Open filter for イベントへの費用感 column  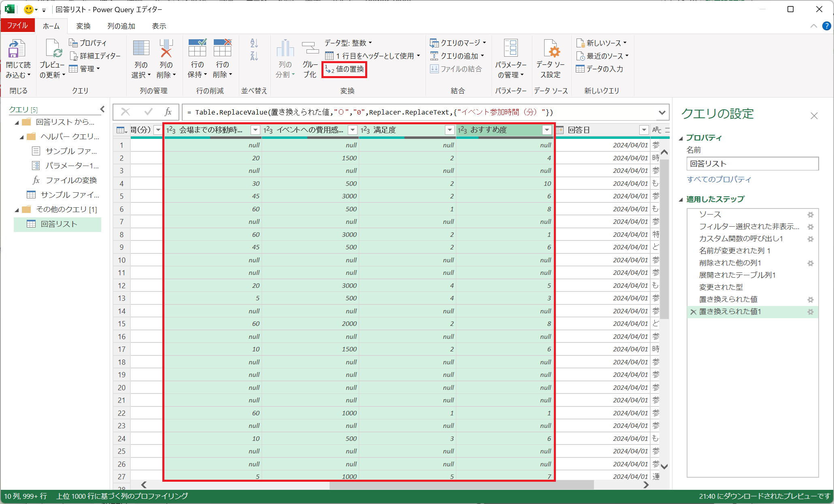tap(353, 130)
